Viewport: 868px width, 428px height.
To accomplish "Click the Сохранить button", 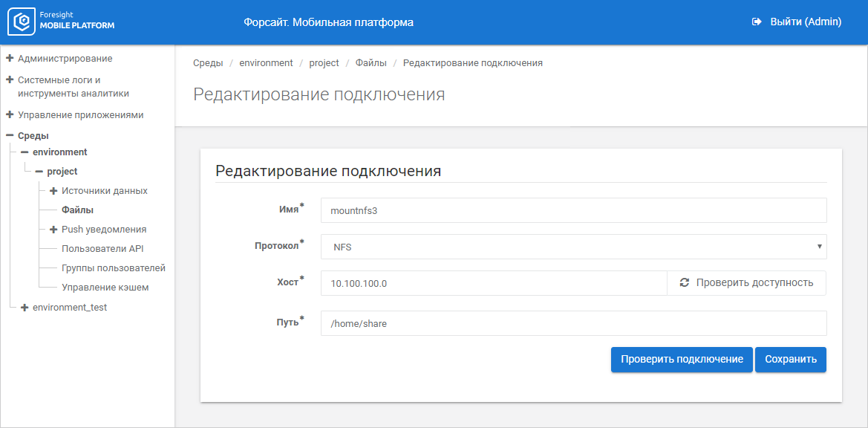I will coord(791,360).
